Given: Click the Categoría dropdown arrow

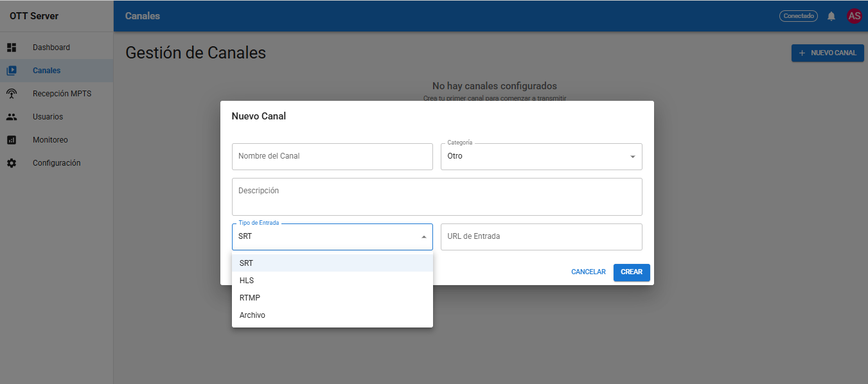Looking at the screenshot, I should (632, 157).
